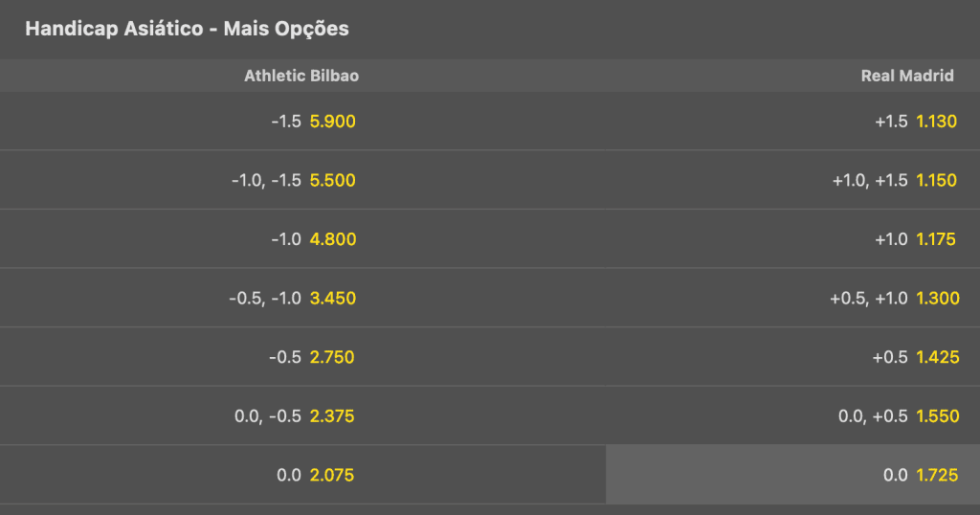Collapse the Handicap Asiático - Mais Opções header

(490, 29)
